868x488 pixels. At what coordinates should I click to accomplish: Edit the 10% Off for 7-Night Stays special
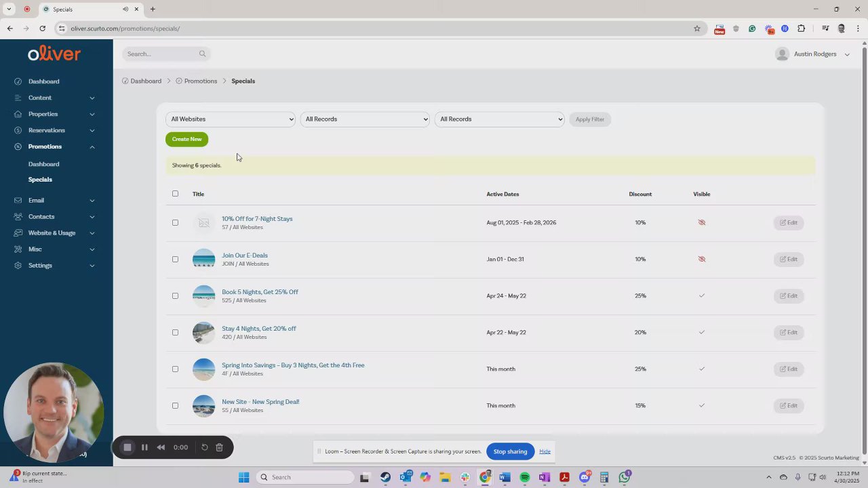pos(789,222)
